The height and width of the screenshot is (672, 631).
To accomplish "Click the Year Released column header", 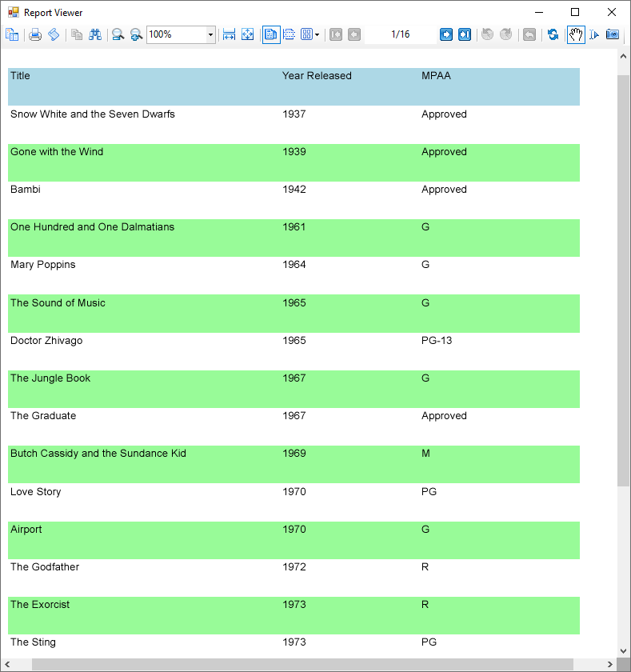I will pos(317,76).
